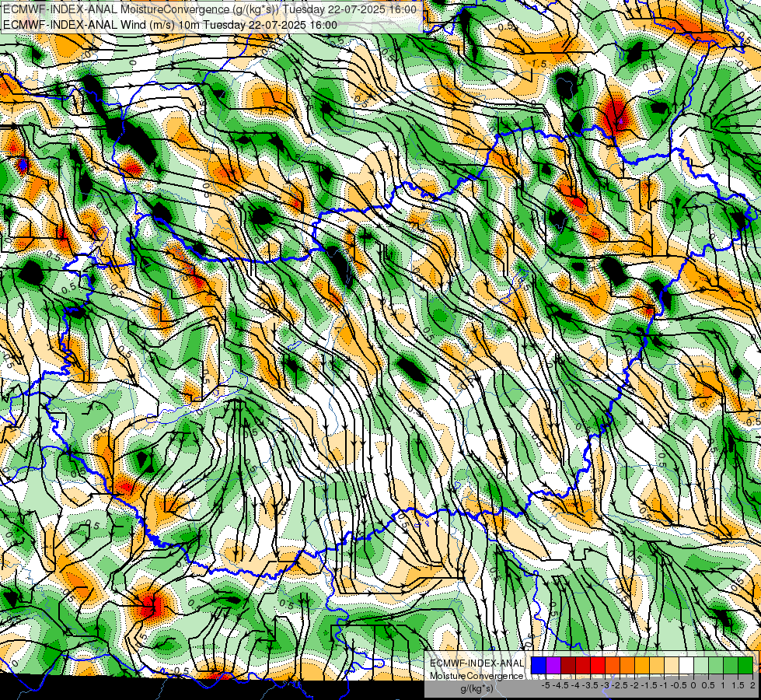Click the -5 value on legend scale
This screenshot has height=700, width=761.
pos(546,685)
